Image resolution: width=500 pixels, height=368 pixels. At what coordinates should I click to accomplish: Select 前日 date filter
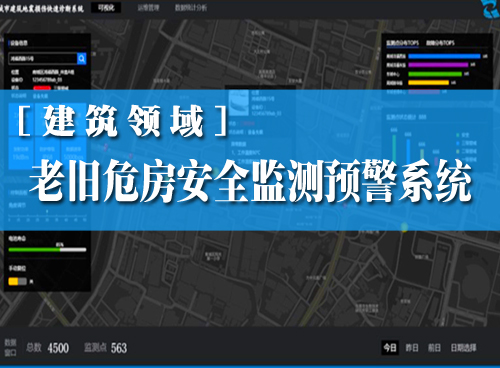434,348
